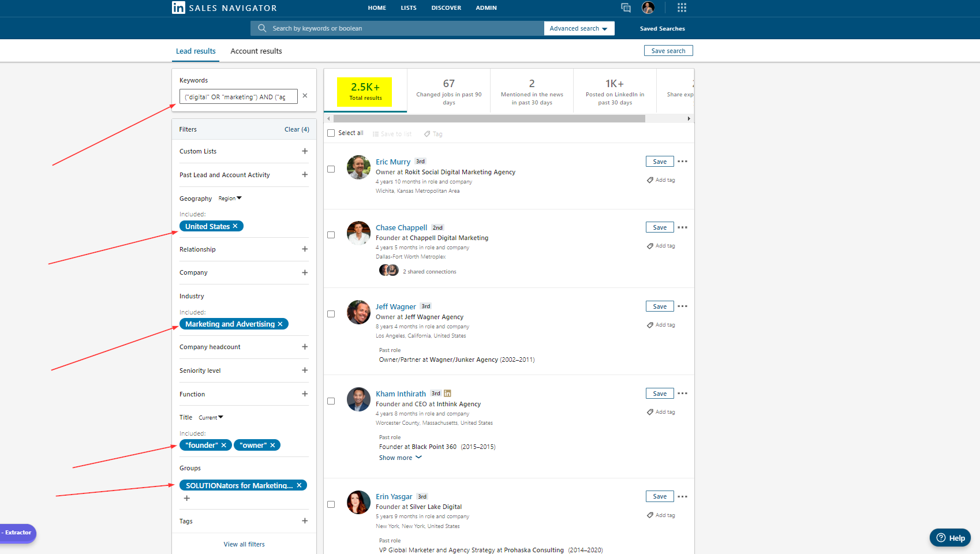
Task: Open Saved Searches
Action: point(662,28)
